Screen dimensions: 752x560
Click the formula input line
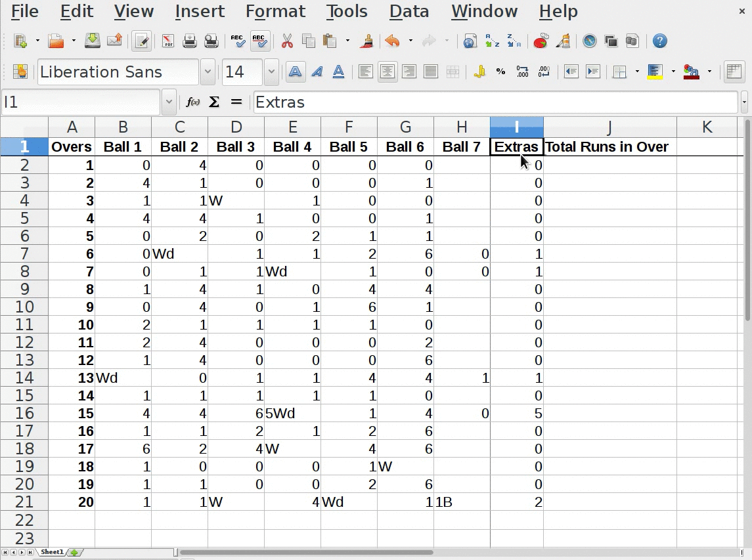pos(495,102)
